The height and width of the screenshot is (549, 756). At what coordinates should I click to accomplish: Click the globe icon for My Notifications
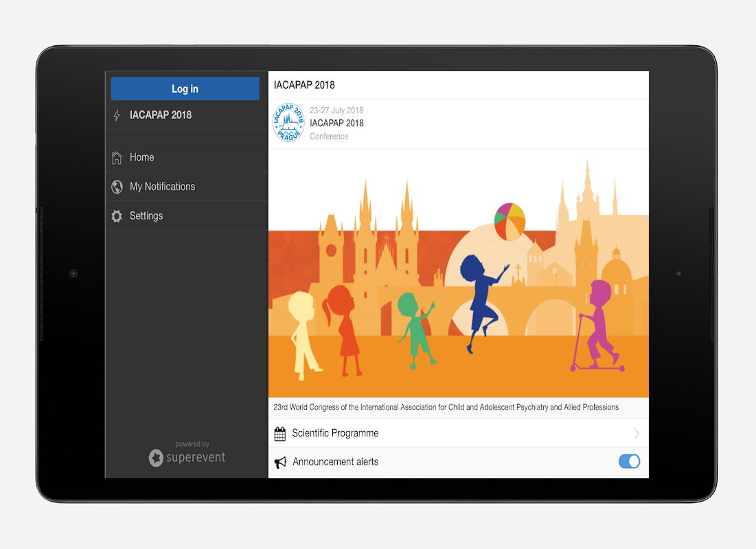tap(117, 187)
